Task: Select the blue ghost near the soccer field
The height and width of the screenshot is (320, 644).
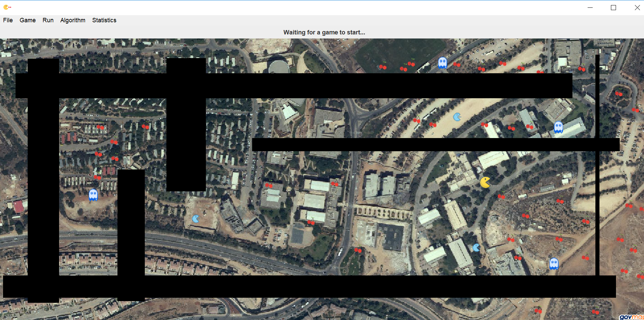Action: 442,63
